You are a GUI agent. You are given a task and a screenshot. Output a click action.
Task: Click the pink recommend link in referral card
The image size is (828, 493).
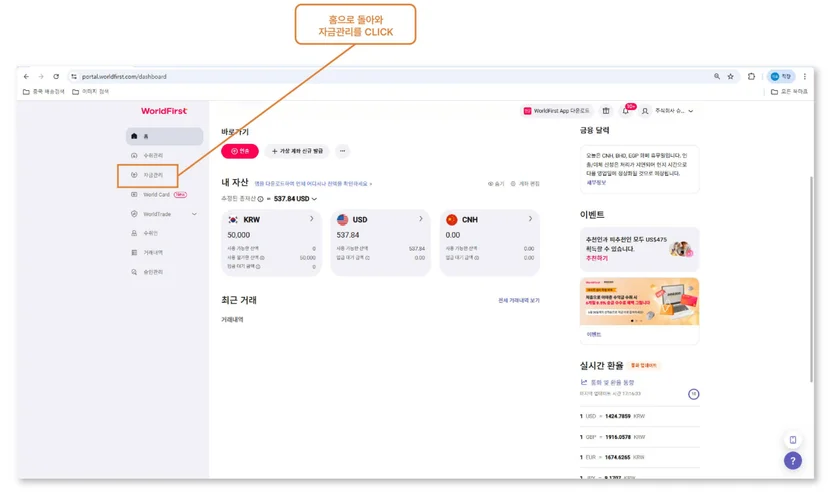pyautogui.click(x=597, y=259)
